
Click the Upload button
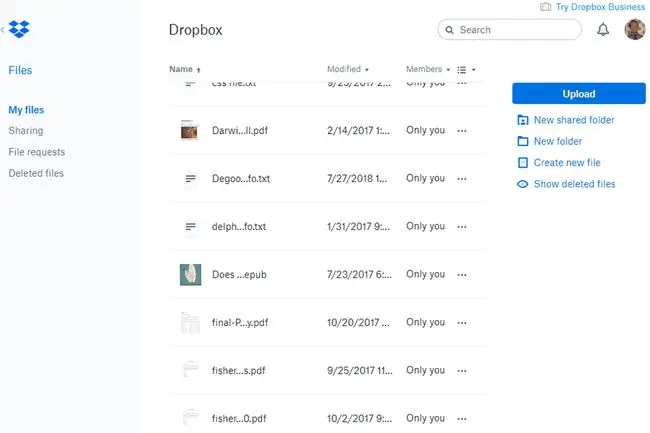tap(579, 94)
